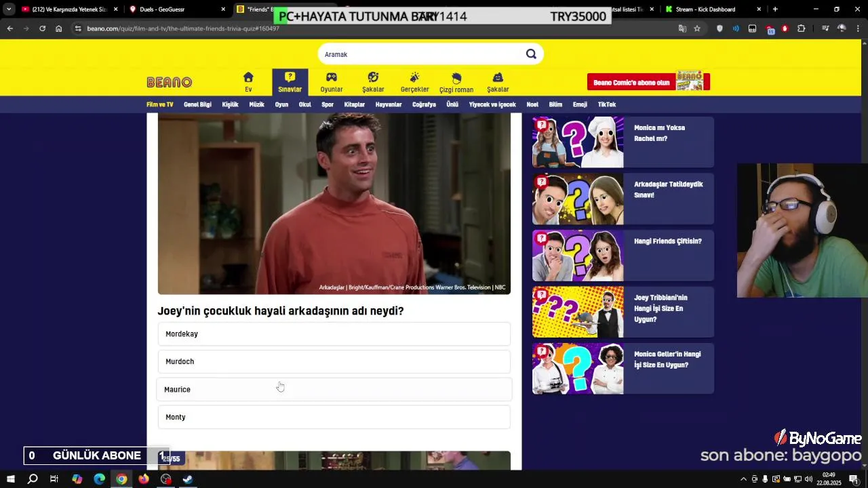
Task: Open the Genel Bilgi category
Action: point(197,105)
